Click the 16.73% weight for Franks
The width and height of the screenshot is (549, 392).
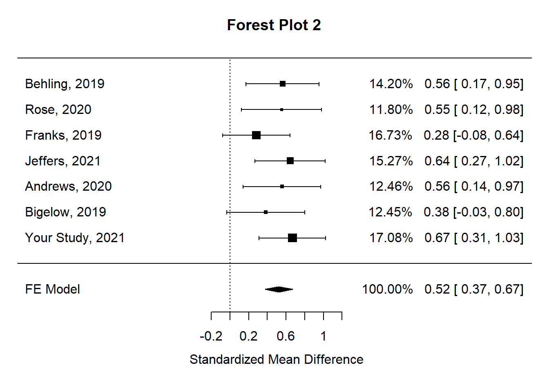click(390, 135)
